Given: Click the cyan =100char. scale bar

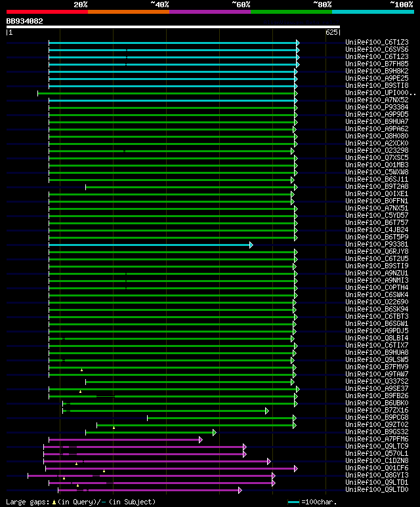Looking at the screenshot, I should pyautogui.click(x=293, y=502).
